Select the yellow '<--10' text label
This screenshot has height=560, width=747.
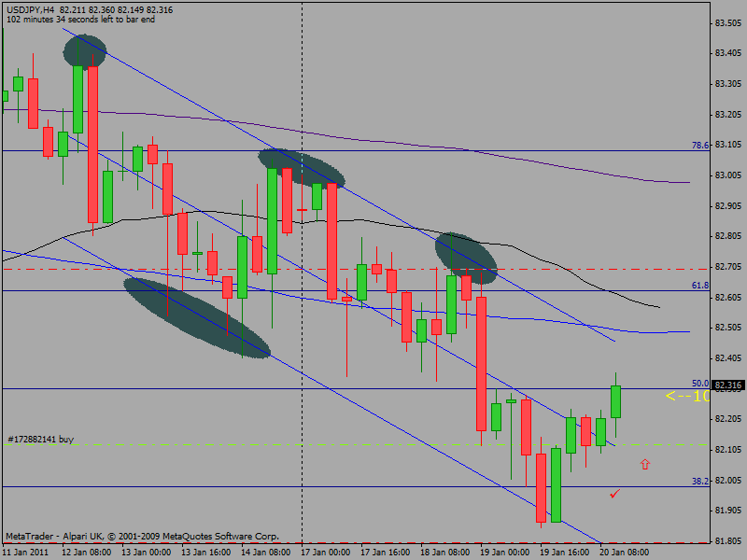coord(687,396)
